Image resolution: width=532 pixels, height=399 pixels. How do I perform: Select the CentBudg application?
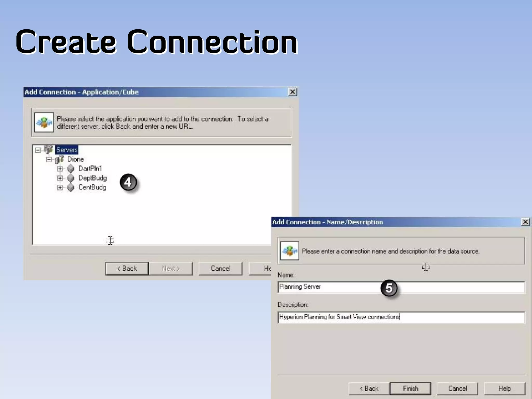[x=92, y=187]
